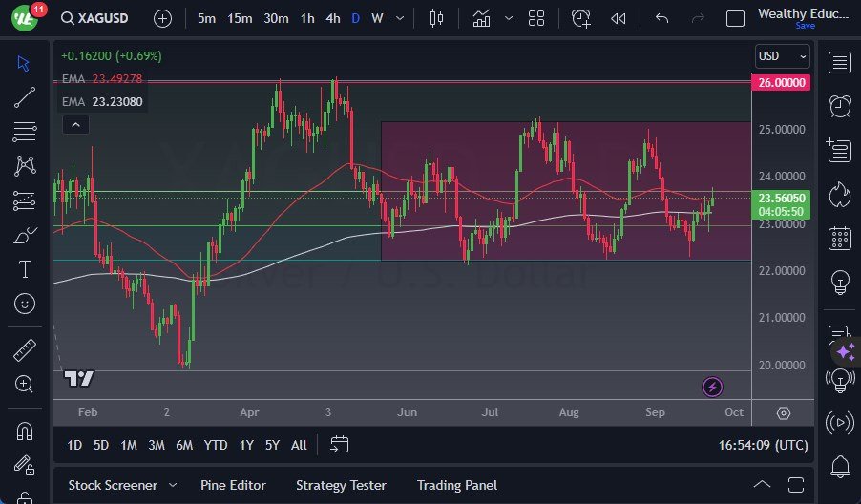Set the date range to 1Y
The width and height of the screenshot is (861, 504).
[246, 445]
